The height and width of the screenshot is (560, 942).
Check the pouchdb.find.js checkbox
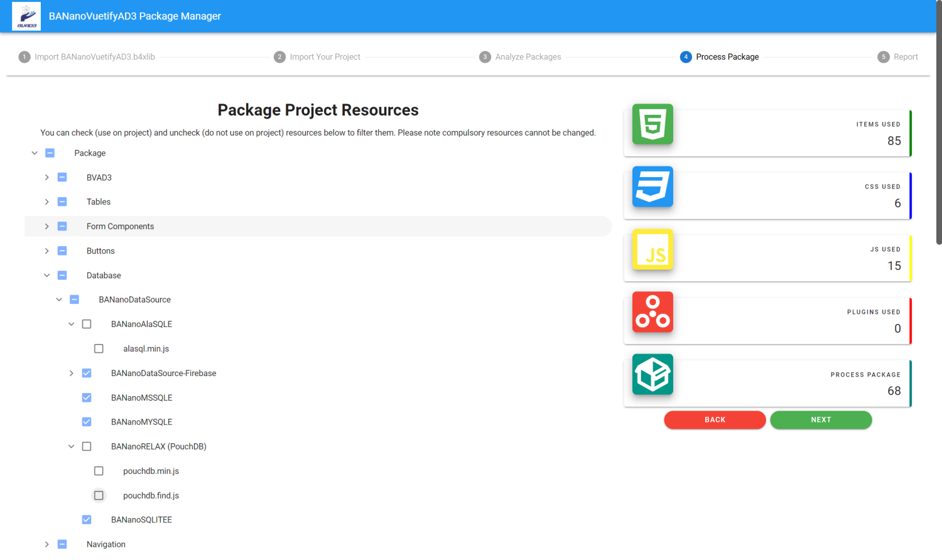tap(99, 496)
